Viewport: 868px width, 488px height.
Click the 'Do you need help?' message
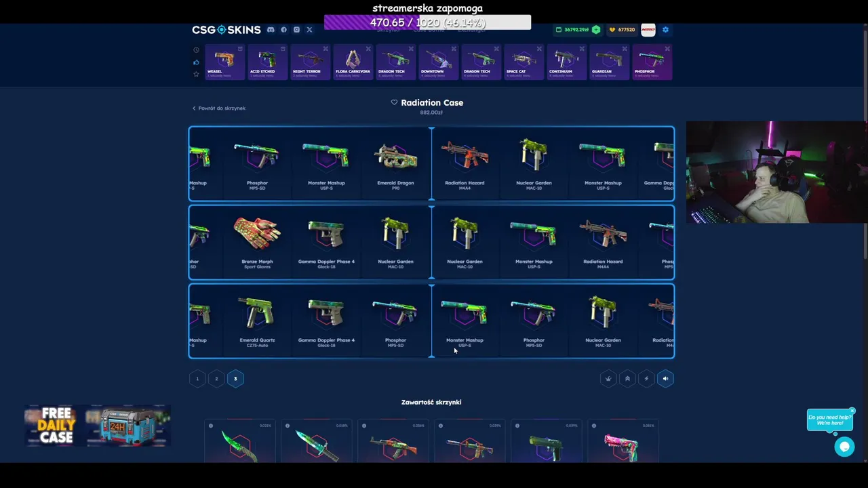(829, 420)
